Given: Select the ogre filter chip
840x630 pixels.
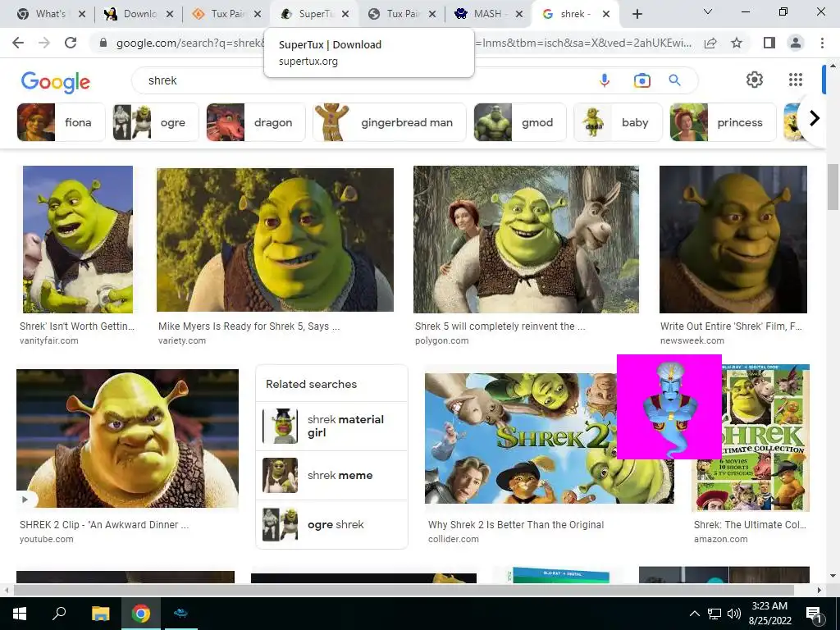Looking at the screenshot, I should (155, 122).
